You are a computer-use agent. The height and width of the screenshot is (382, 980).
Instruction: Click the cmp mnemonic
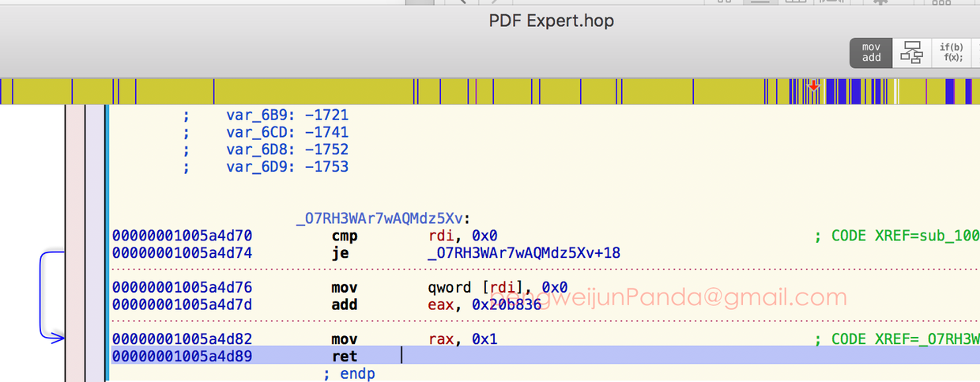pyautogui.click(x=345, y=236)
